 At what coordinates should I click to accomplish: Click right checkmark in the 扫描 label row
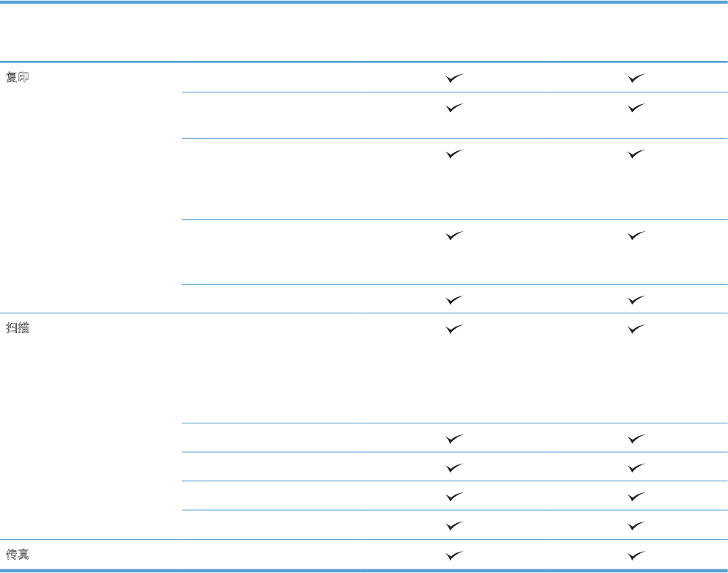click(636, 329)
